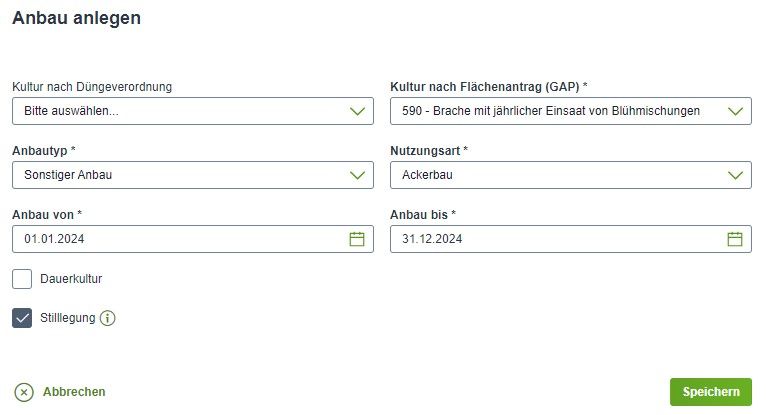Click the chevron arrow of Kultur nach Düngeverordnung
Viewport: 766px width, 415px height.
(357, 111)
